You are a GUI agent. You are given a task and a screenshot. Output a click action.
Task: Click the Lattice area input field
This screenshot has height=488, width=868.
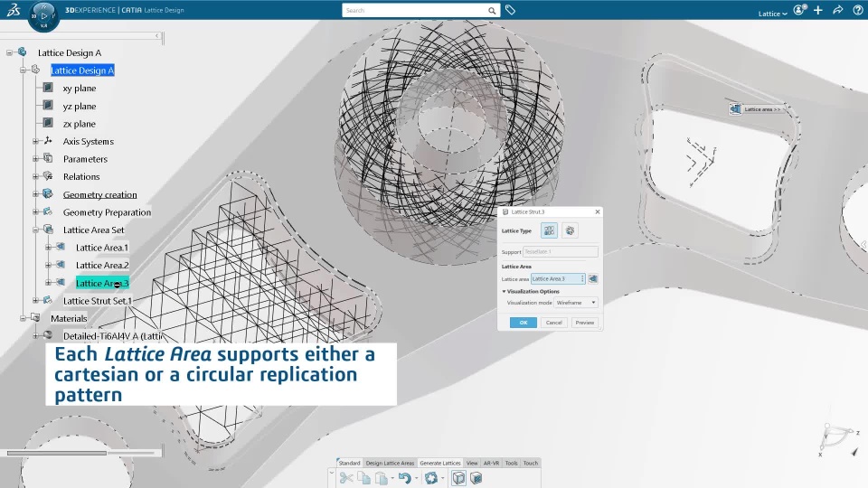(x=558, y=279)
